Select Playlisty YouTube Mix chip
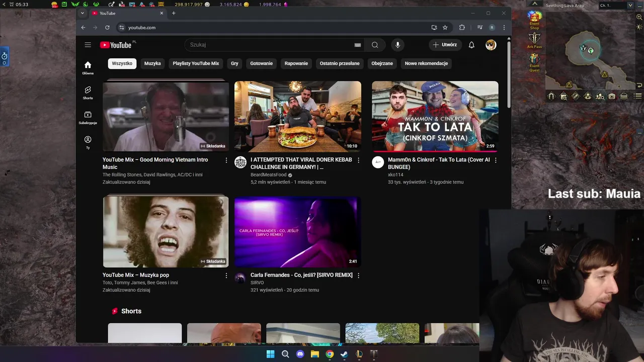Viewport: 644px width, 362px height. click(196, 63)
